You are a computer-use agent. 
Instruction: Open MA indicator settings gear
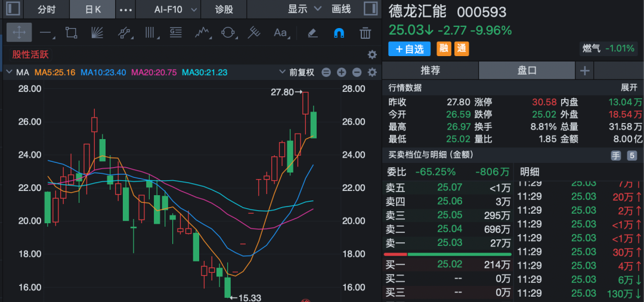click(x=372, y=73)
